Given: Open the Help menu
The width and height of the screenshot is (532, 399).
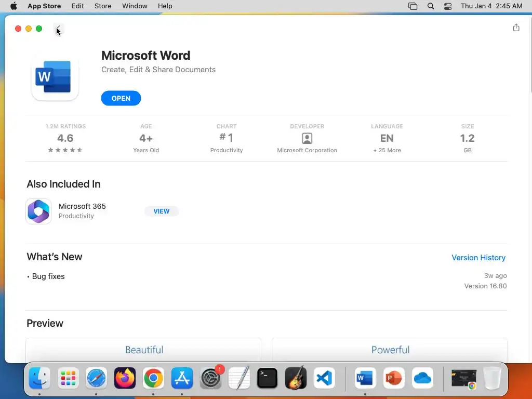Looking at the screenshot, I should [165, 6].
